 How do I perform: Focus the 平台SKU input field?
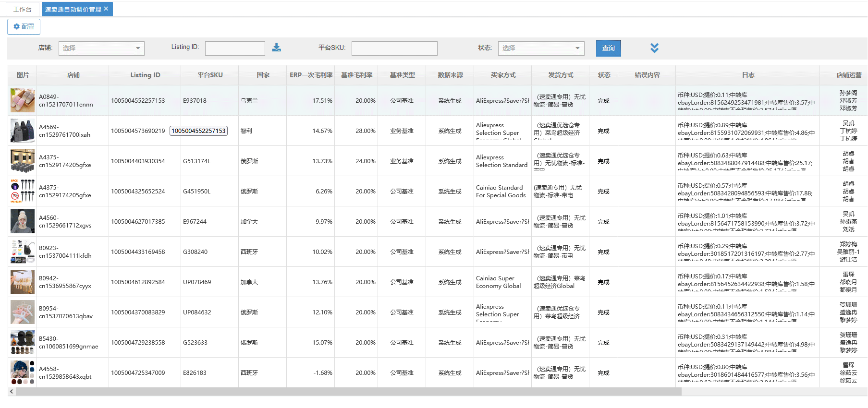(394, 48)
